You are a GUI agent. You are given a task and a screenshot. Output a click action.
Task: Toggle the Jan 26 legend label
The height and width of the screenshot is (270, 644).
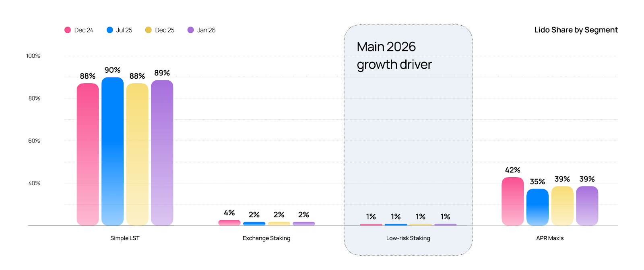206,30
